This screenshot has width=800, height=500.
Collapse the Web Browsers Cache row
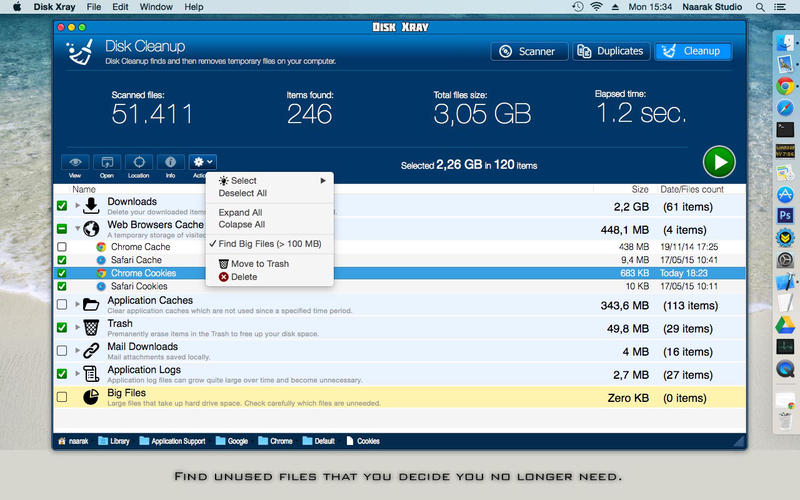[77, 229]
